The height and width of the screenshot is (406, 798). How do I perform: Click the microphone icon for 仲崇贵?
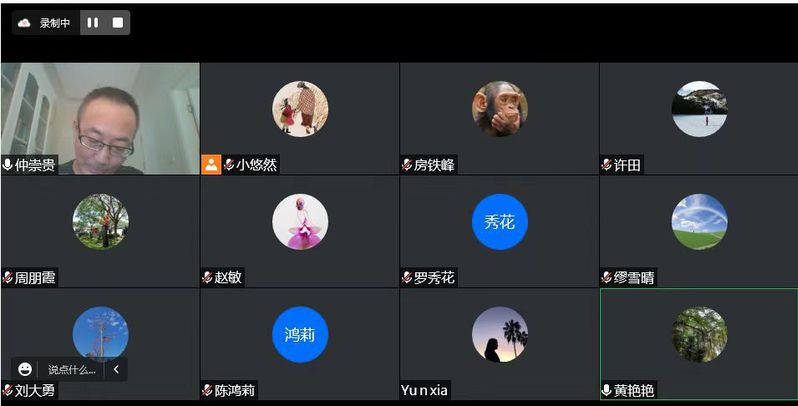coord(8,165)
